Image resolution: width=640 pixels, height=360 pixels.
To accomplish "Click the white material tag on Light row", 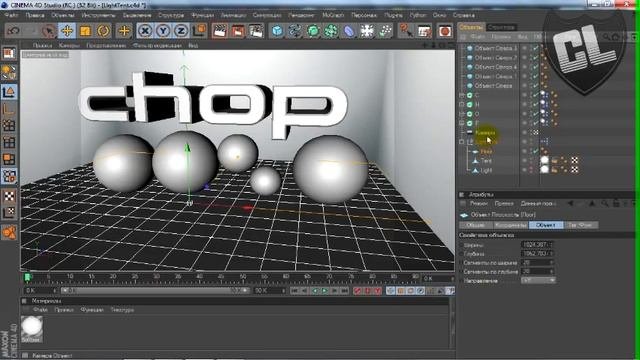I will coord(544,169).
